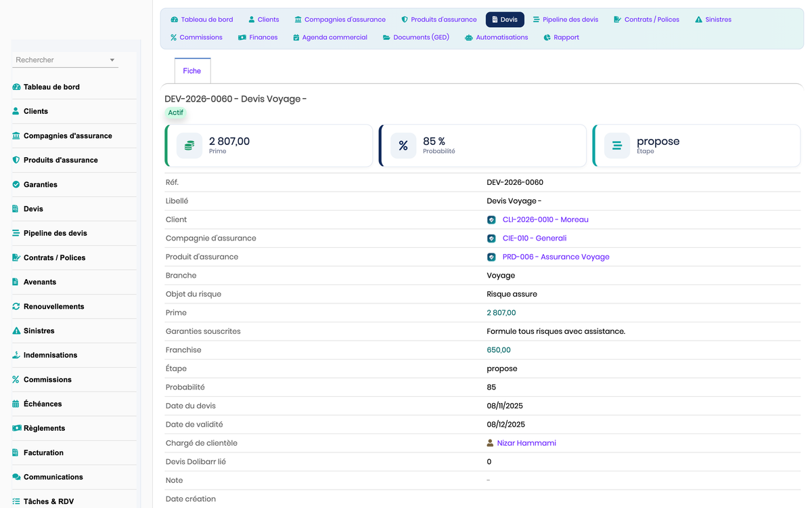The image size is (812, 508).
Task: Click the shield icon beside CIE-010 - Generali
Action: pyautogui.click(x=491, y=238)
